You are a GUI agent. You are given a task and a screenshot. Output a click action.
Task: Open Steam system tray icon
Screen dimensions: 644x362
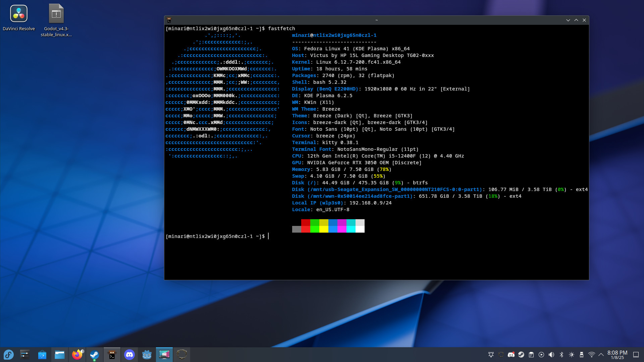pyautogui.click(x=521, y=355)
